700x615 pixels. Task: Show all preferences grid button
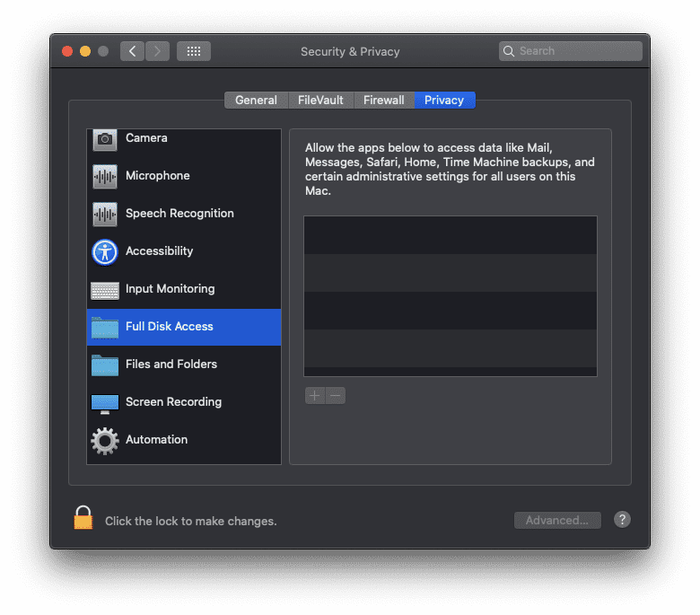194,51
